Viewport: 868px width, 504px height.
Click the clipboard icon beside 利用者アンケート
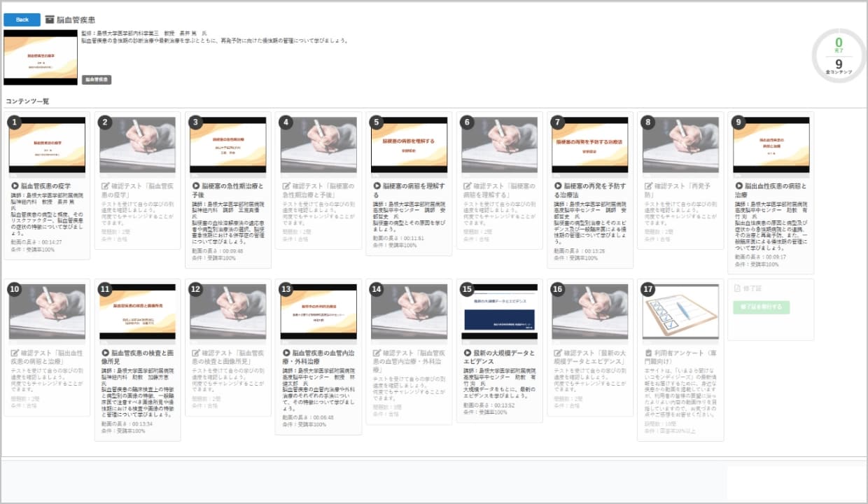tap(648, 353)
